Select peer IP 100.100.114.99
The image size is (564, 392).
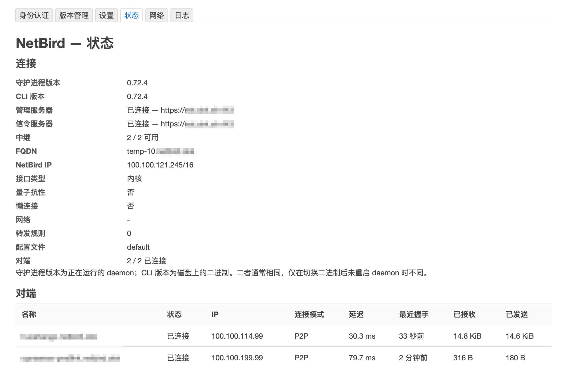pos(237,336)
